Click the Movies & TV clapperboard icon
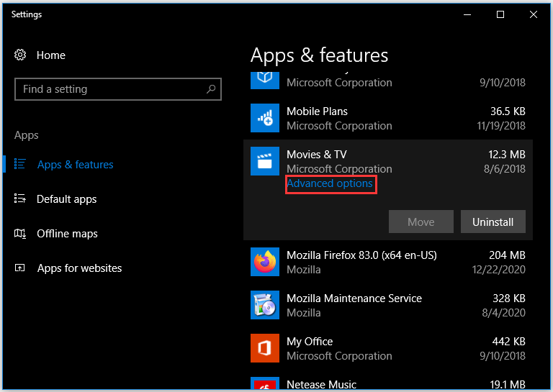The image size is (553, 392). coord(265,161)
